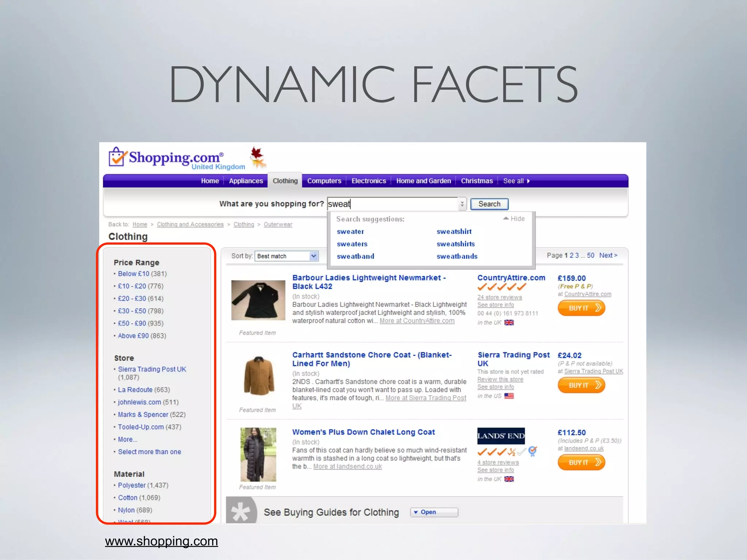
Task: Select the Clothing navigation tab
Action: (x=285, y=181)
